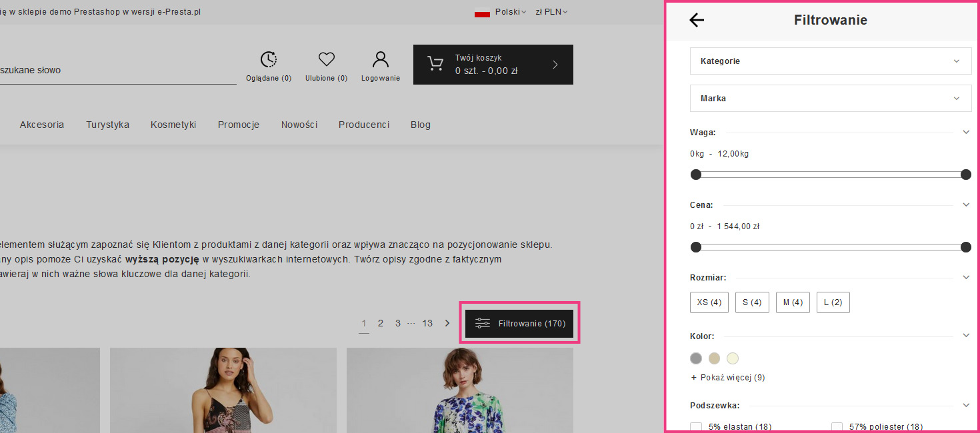Click the Filtrowanie (170) sliders button
Viewport: 980px width, 433px height.
(519, 323)
